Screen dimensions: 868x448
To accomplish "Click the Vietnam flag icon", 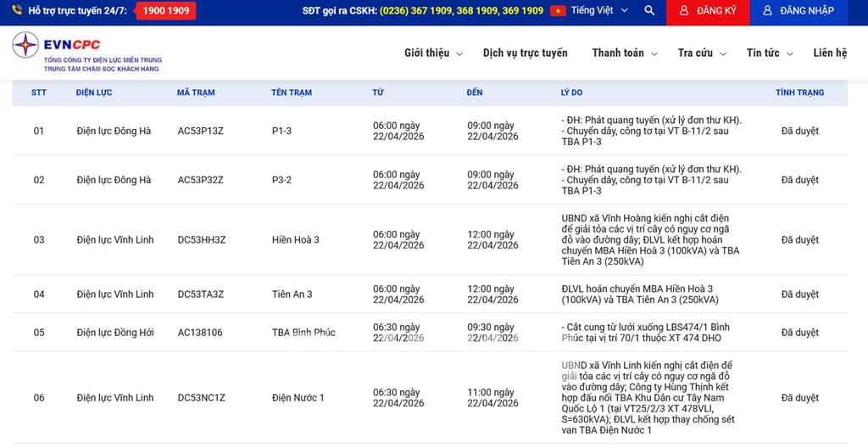I will pyautogui.click(x=558, y=11).
